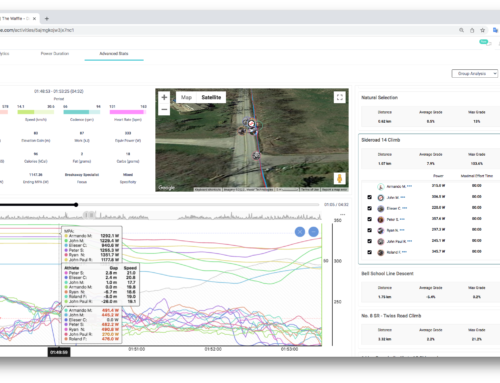500x383 pixels.
Task: Uncheck Ryan N. rider checkbox
Action: pos(369,230)
